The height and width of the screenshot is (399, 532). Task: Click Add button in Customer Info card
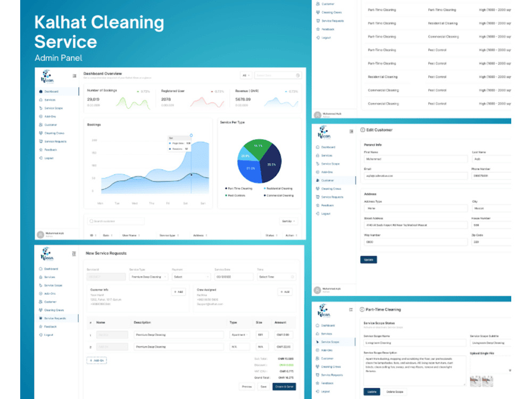(x=178, y=292)
